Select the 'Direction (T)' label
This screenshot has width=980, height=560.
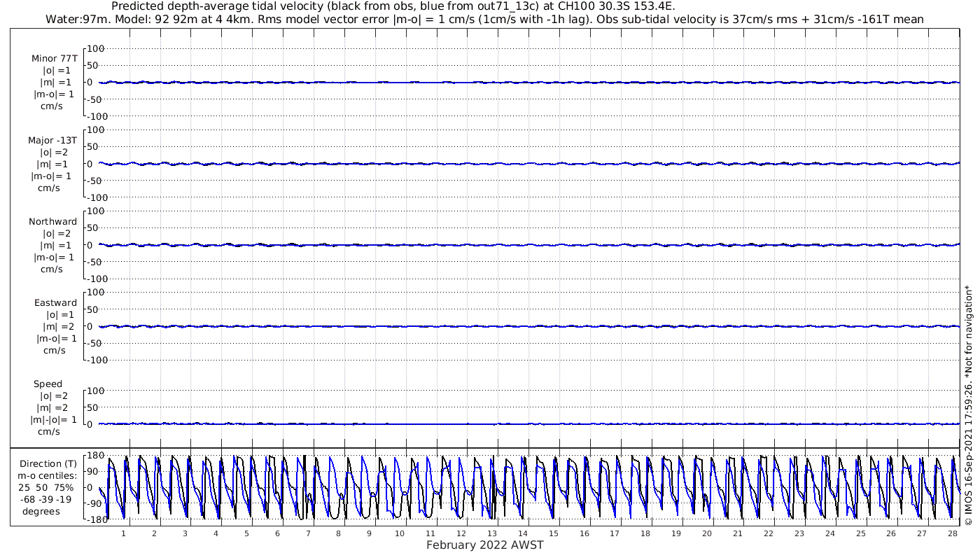(x=49, y=464)
